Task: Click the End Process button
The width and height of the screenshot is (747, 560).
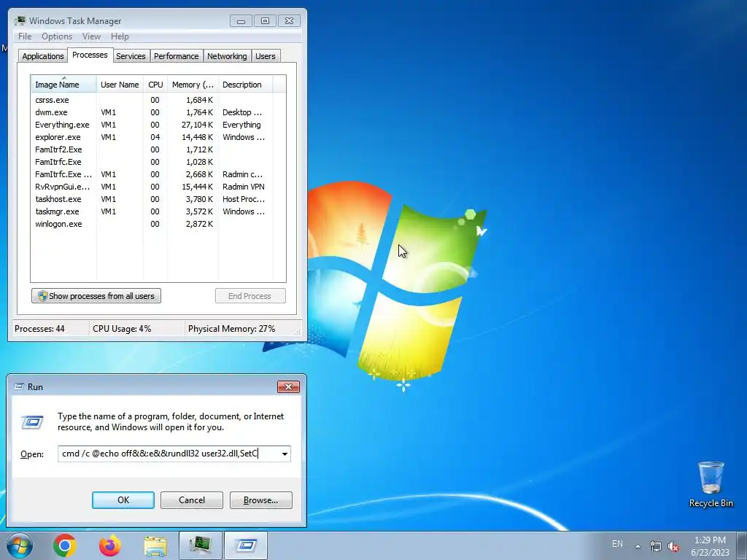Action: click(x=250, y=296)
